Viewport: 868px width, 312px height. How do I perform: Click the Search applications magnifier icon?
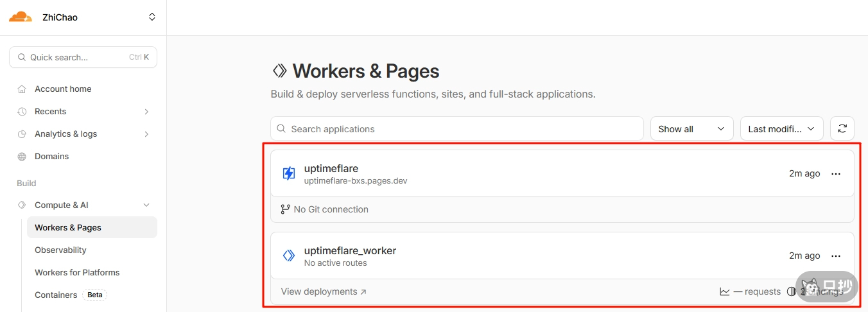click(281, 128)
